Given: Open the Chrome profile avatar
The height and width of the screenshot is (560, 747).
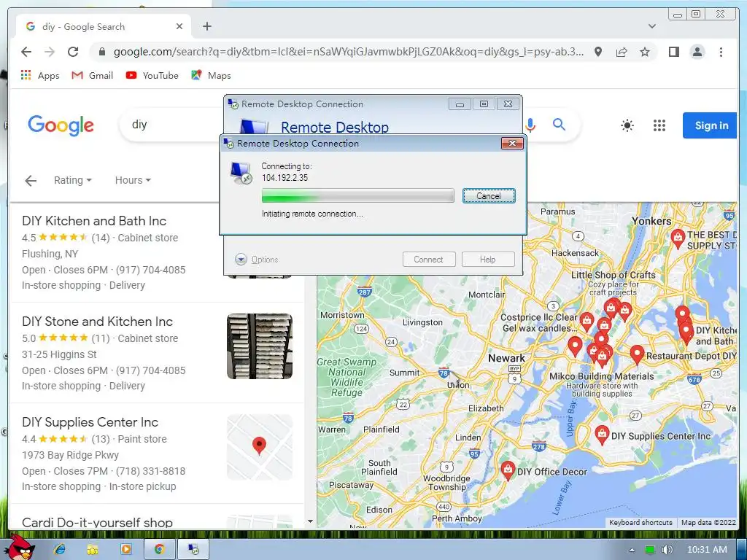Looking at the screenshot, I should 697,52.
